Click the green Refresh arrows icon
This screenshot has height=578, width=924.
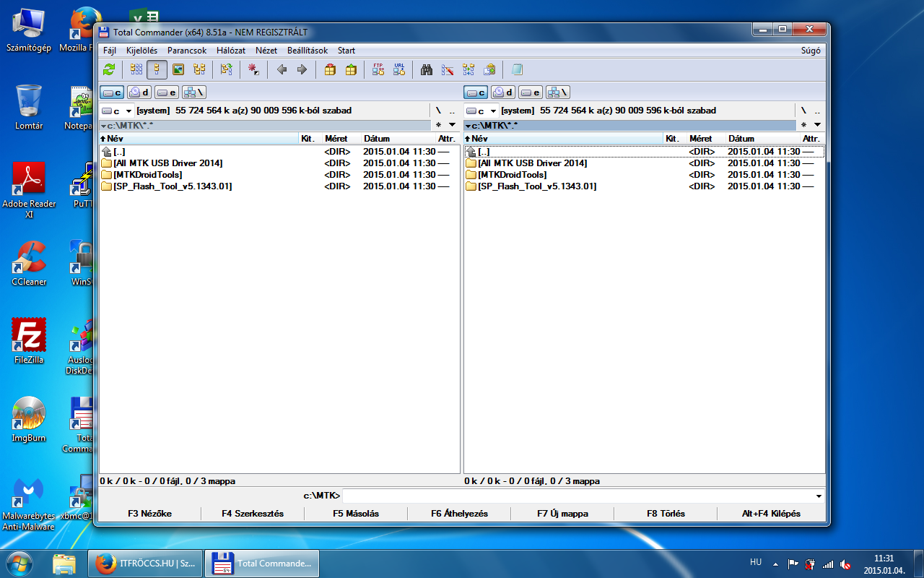[109, 69]
